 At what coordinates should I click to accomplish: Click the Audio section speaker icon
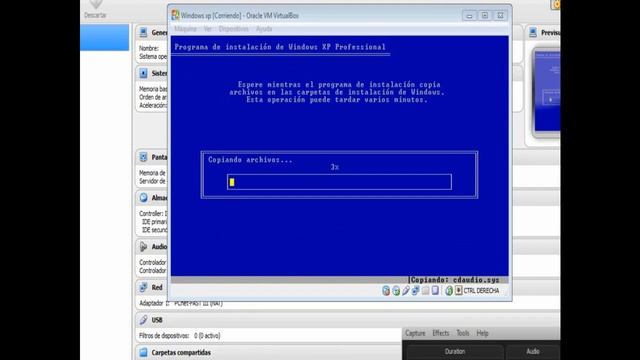point(143,247)
